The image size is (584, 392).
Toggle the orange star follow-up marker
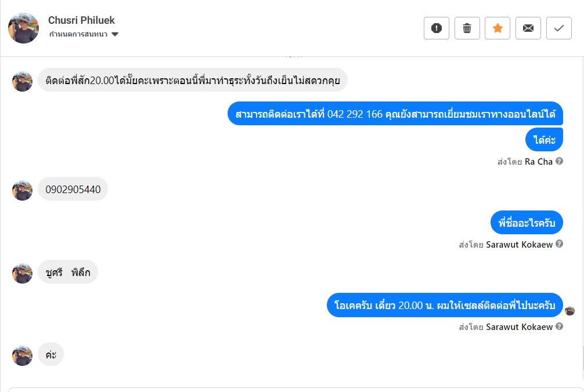point(498,28)
